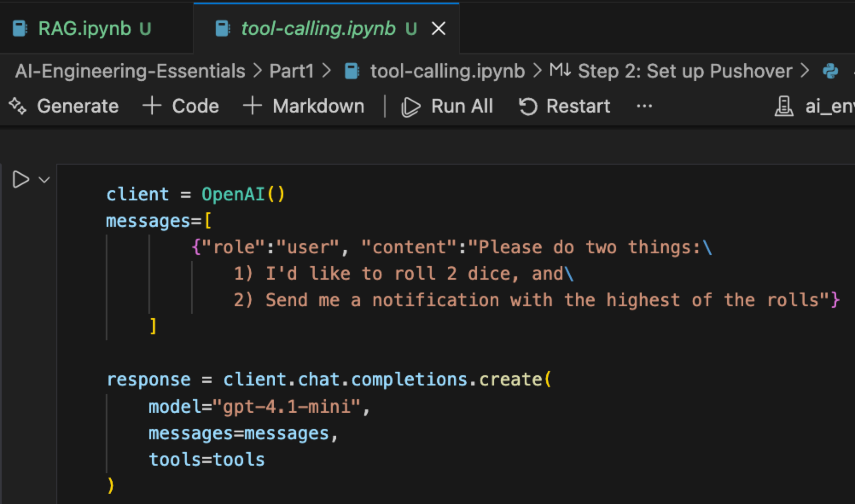Restart the notebook kernel
855x504 pixels.
(565, 106)
